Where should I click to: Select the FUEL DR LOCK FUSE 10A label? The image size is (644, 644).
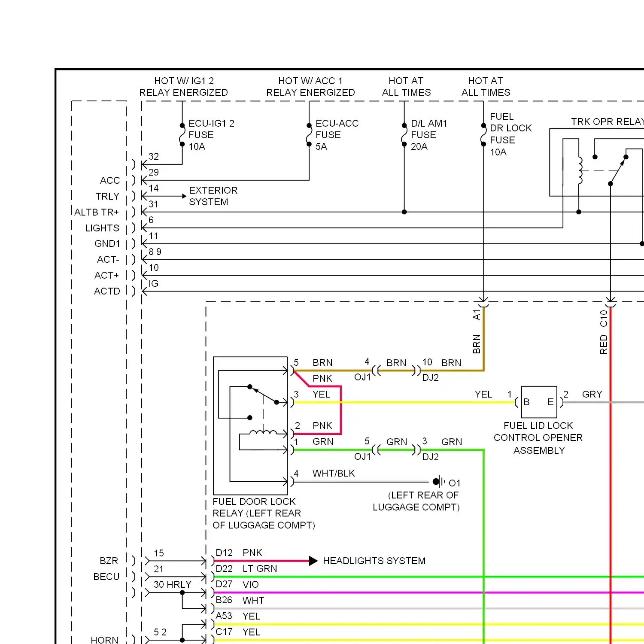510,134
